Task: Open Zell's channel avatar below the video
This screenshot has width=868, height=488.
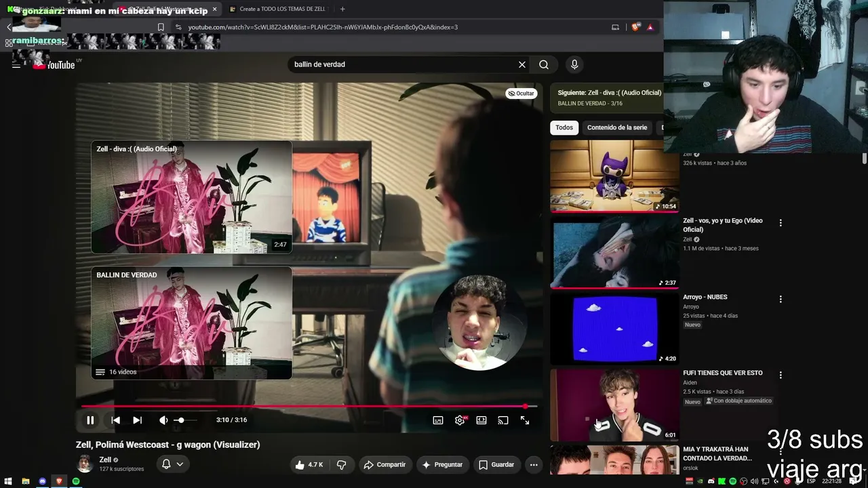Action: (x=85, y=464)
